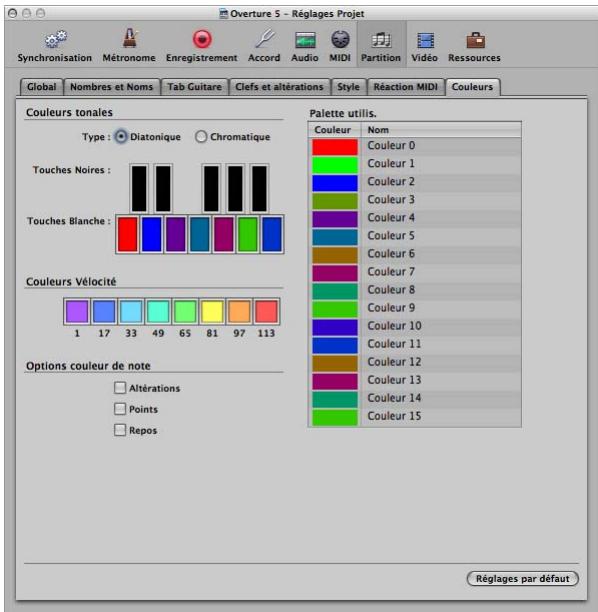Enable the Points checkbox

pos(120,409)
